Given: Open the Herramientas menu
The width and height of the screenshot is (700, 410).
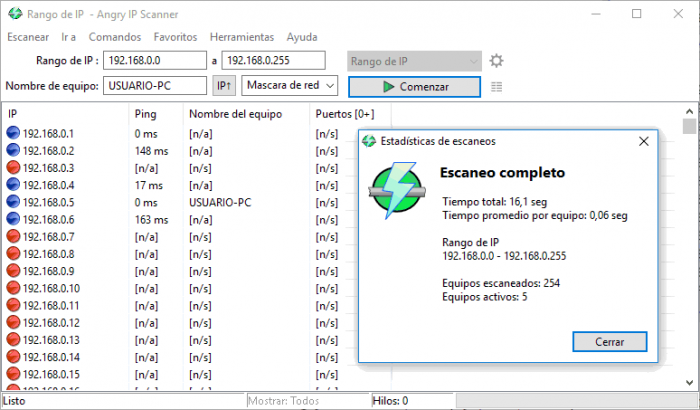Looking at the screenshot, I should [242, 37].
